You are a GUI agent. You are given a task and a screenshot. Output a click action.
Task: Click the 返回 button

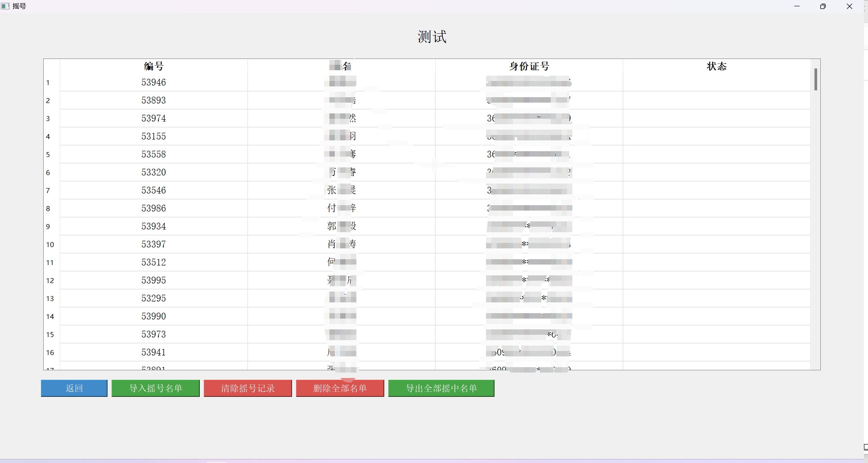(x=74, y=388)
